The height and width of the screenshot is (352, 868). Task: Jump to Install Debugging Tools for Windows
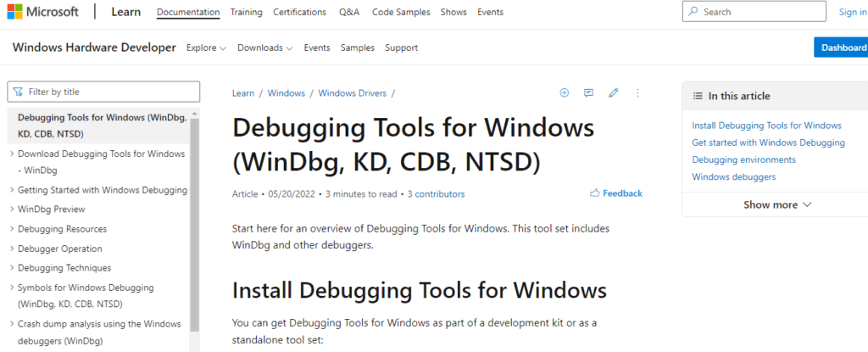tap(766, 126)
